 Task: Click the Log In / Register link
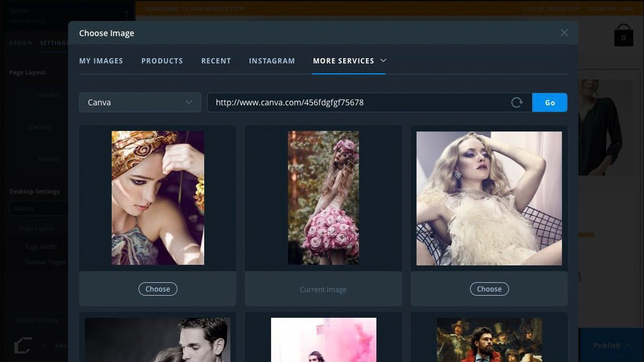550,9
